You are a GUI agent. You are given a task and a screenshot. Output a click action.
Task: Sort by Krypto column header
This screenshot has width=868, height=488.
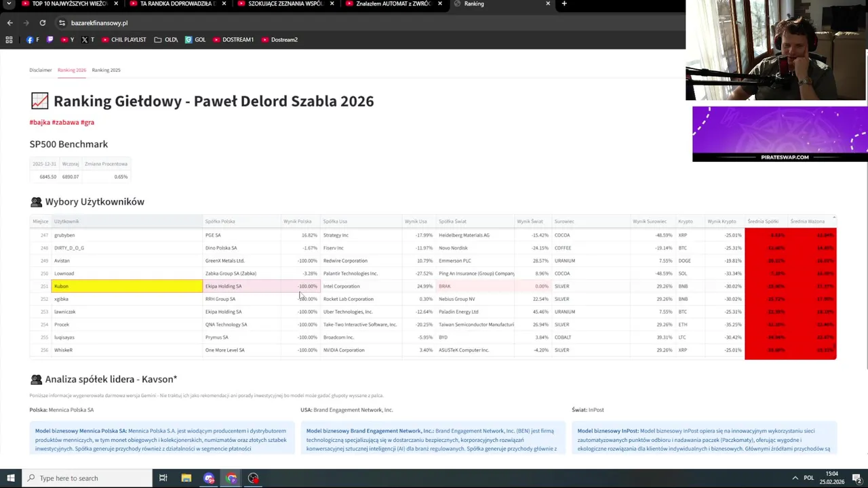point(690,222)
